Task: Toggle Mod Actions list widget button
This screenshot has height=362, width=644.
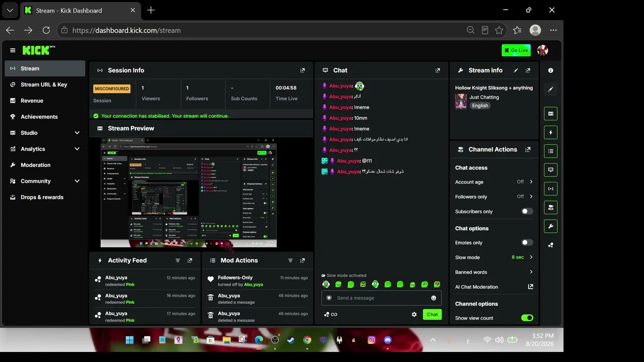Action: (x=551, y=151)
